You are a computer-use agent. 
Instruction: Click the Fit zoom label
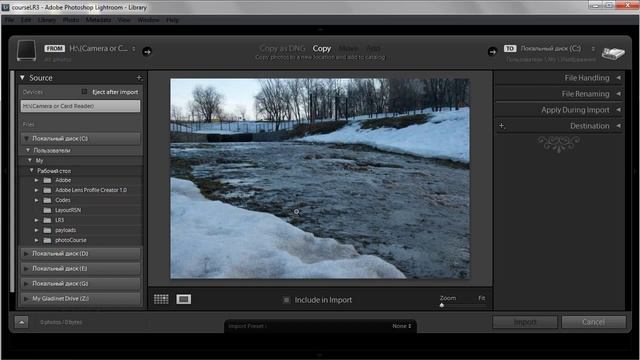pyautogui.click(x=482, y=298)
